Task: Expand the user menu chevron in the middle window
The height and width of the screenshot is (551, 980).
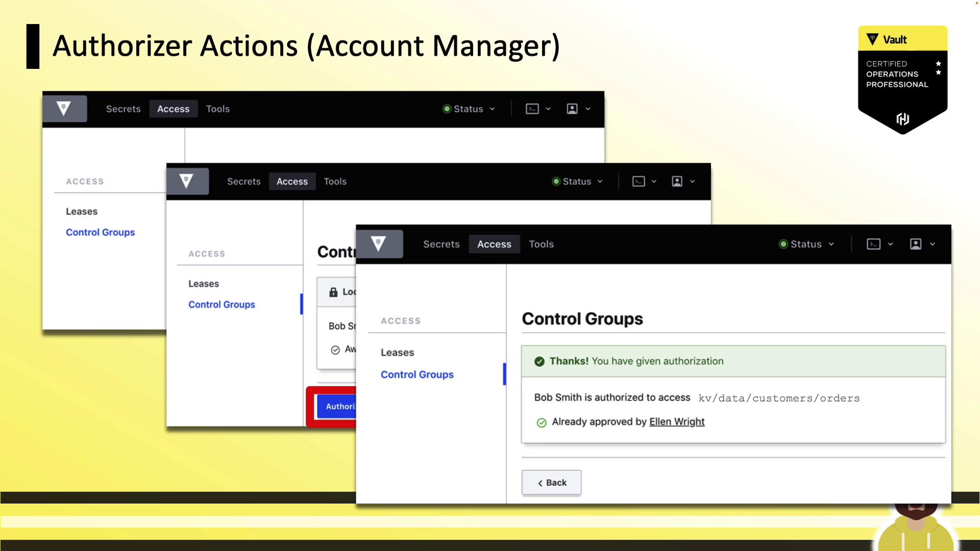Action: (693, 182)
